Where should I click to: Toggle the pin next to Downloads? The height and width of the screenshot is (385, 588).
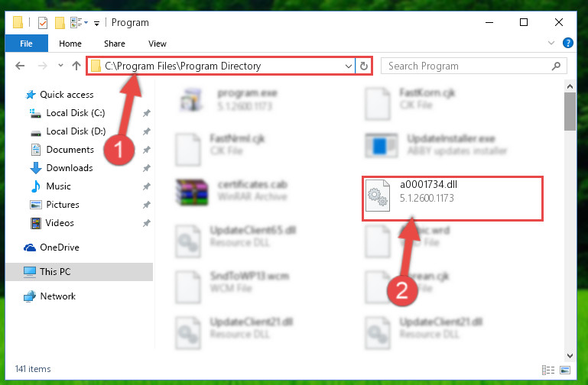147,168
